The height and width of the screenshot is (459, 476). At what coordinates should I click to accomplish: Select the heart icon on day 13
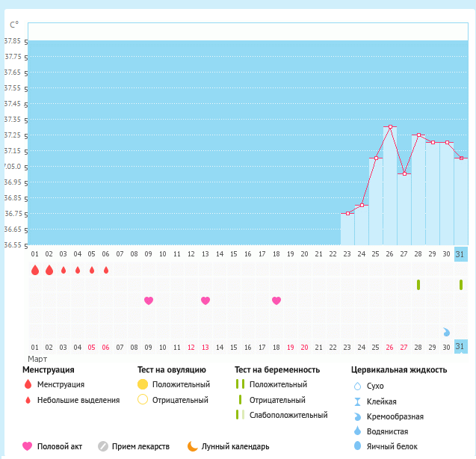click(x=205, y=301)
